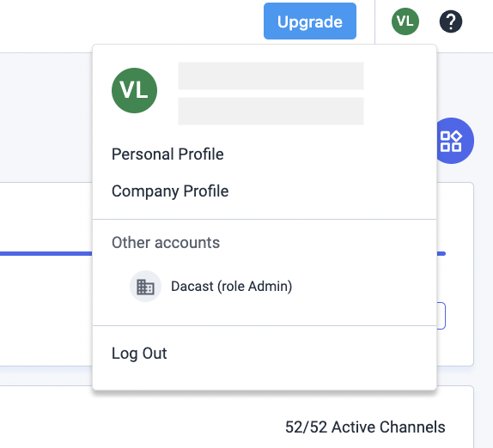Click the large VL avatar in the dropdown

point(134,90)
